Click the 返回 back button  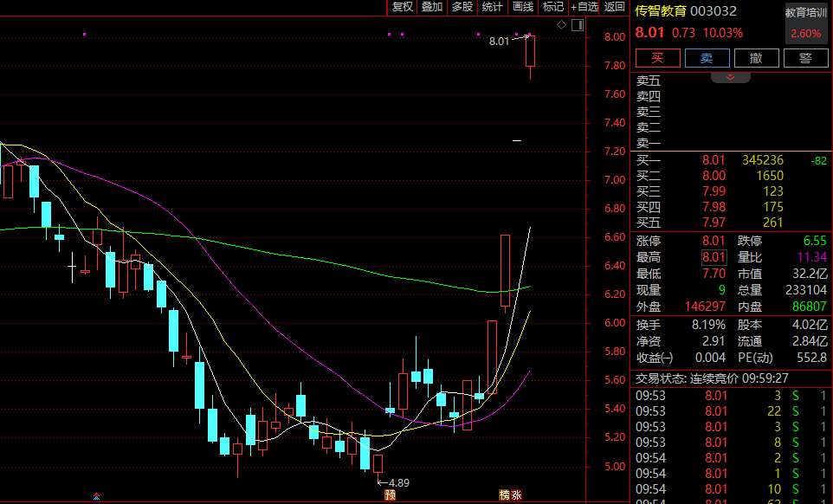point(615,7)
